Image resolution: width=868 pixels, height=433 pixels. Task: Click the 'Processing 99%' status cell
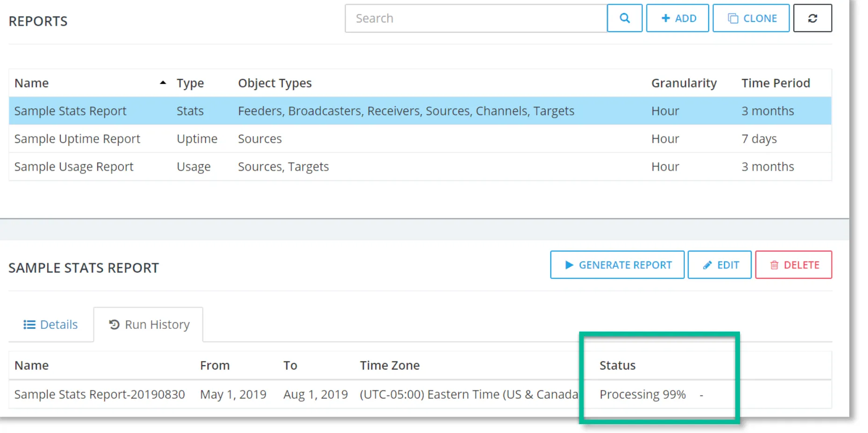click(x=643, y=395)
